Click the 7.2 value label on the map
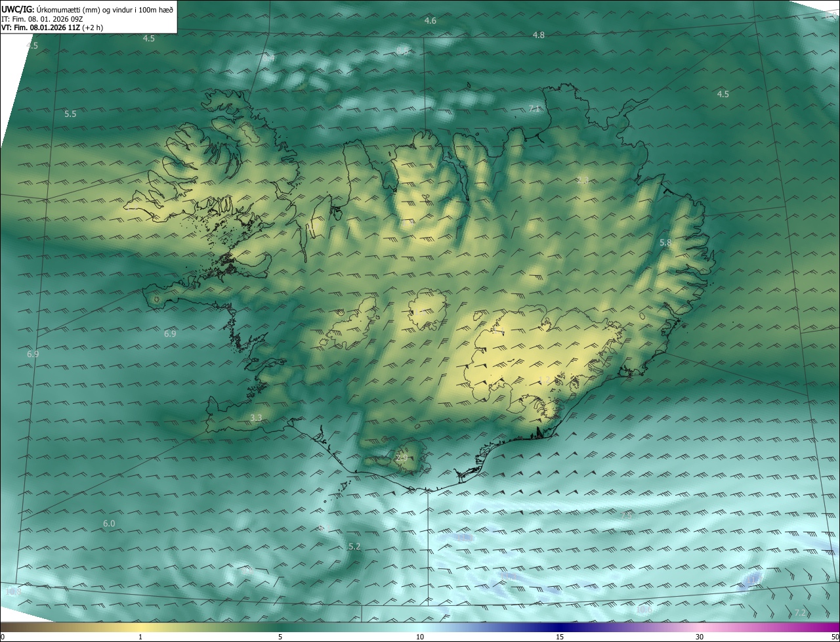Image resolution: width=840 pixels, height=642 pixels. [x=800, y=612]
